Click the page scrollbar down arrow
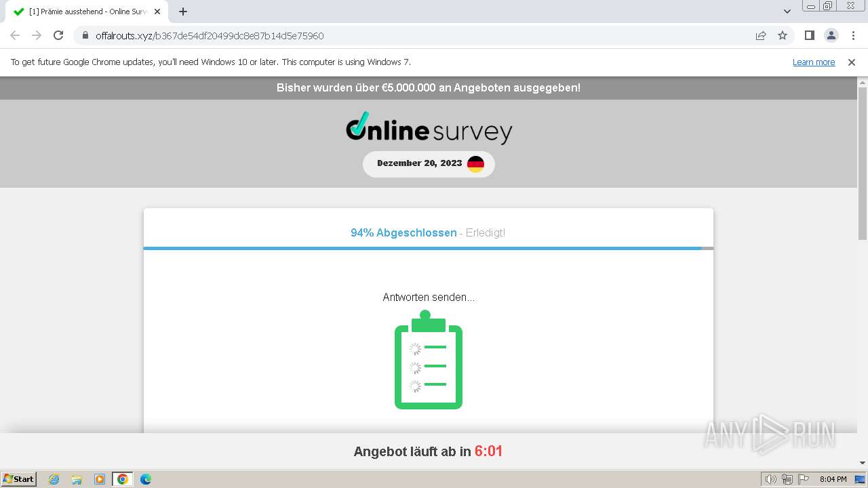This screenshot has height=488, width=868. pyautogui.click(x=863, y=463)
